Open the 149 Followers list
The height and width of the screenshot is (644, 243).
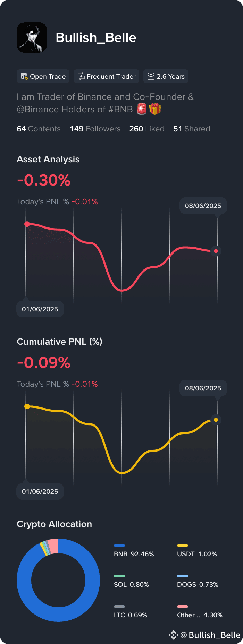95,129
